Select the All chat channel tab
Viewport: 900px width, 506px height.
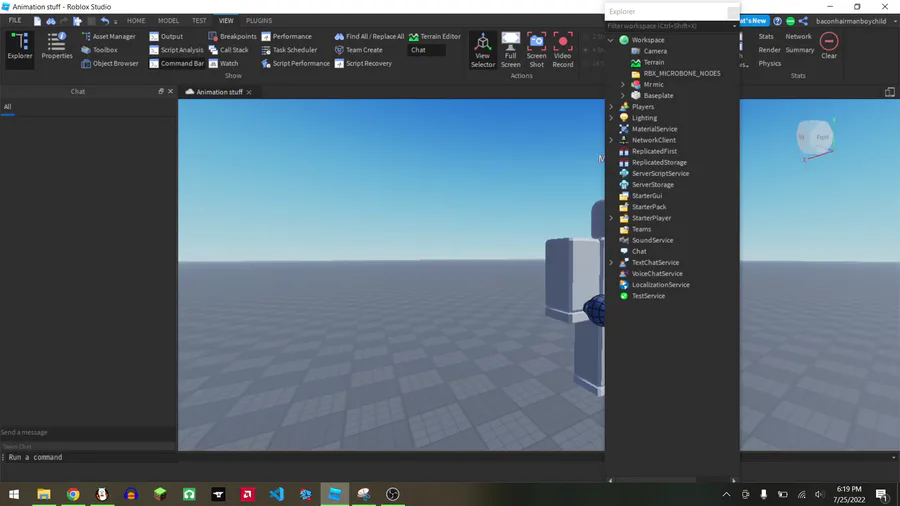pyautogui.click(x=7, y=107)
